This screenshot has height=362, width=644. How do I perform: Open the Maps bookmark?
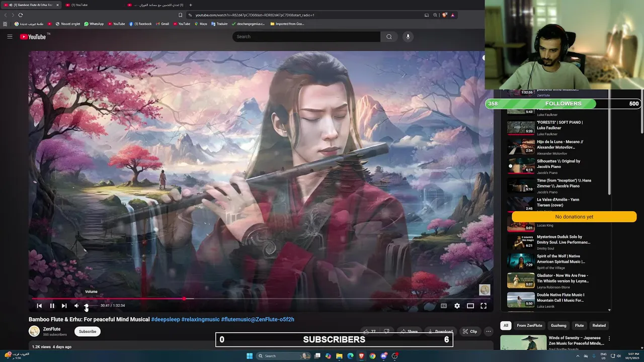point(201,24)
